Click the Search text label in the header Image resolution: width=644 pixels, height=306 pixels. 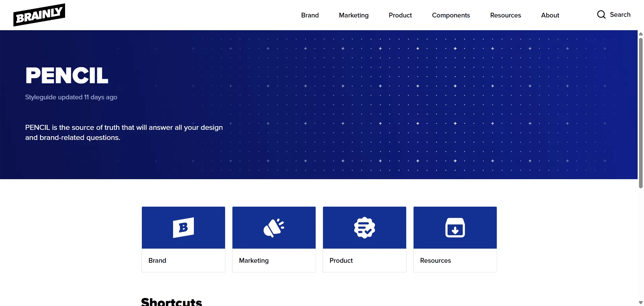pos(620,14)
